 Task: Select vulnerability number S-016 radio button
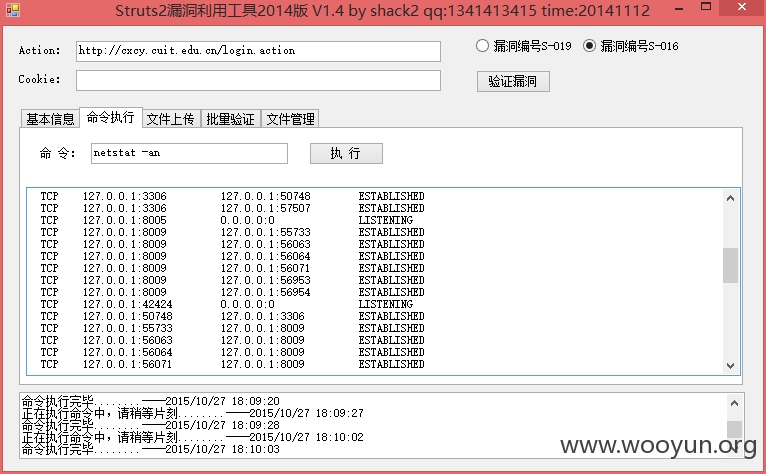coord(631,46)
